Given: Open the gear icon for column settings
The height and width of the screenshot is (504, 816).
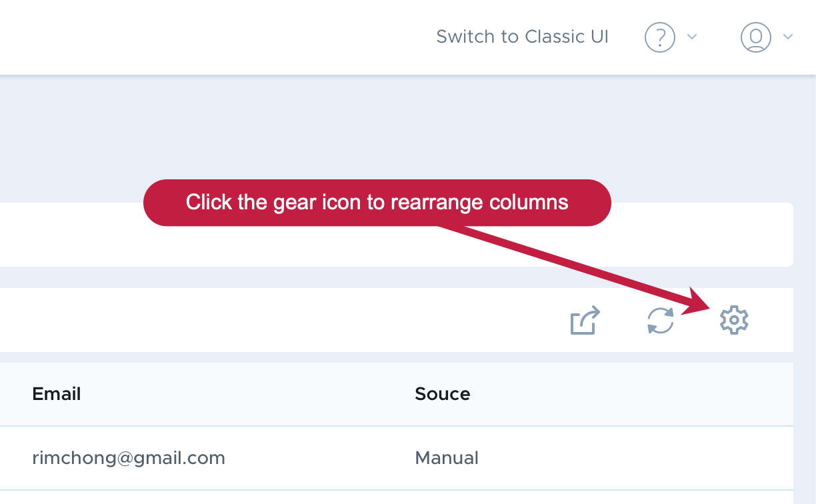Looking at the screenshot, I should click(x=734, y=321).
